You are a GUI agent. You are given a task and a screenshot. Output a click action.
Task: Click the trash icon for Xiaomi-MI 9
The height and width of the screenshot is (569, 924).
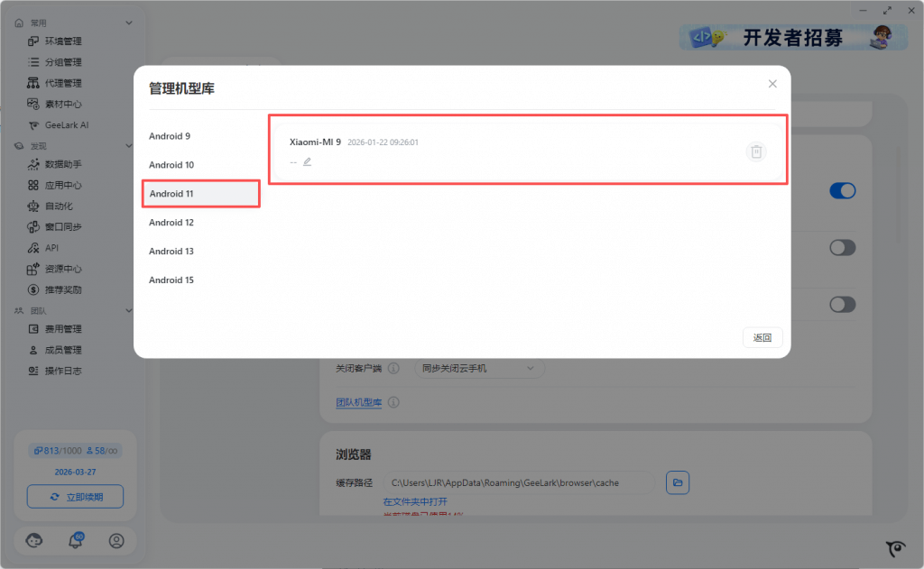click(x=756, y=151)
